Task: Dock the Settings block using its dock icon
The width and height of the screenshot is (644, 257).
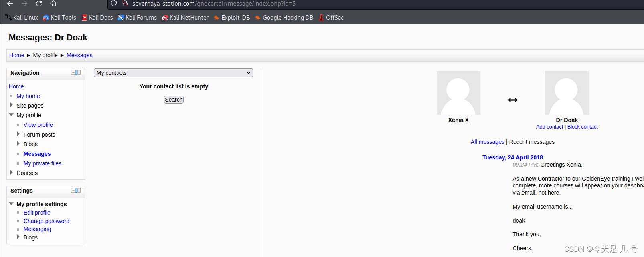Action: tap(79, 190)
